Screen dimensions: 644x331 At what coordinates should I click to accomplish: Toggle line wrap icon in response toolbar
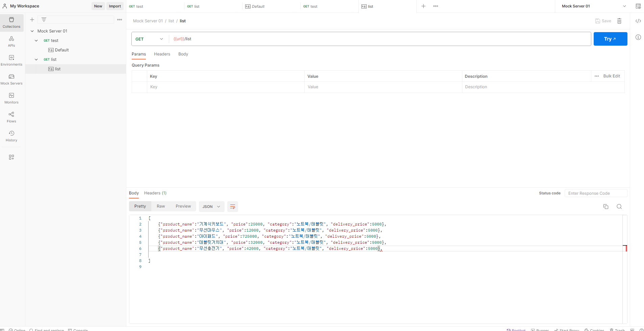coord(233,207)
